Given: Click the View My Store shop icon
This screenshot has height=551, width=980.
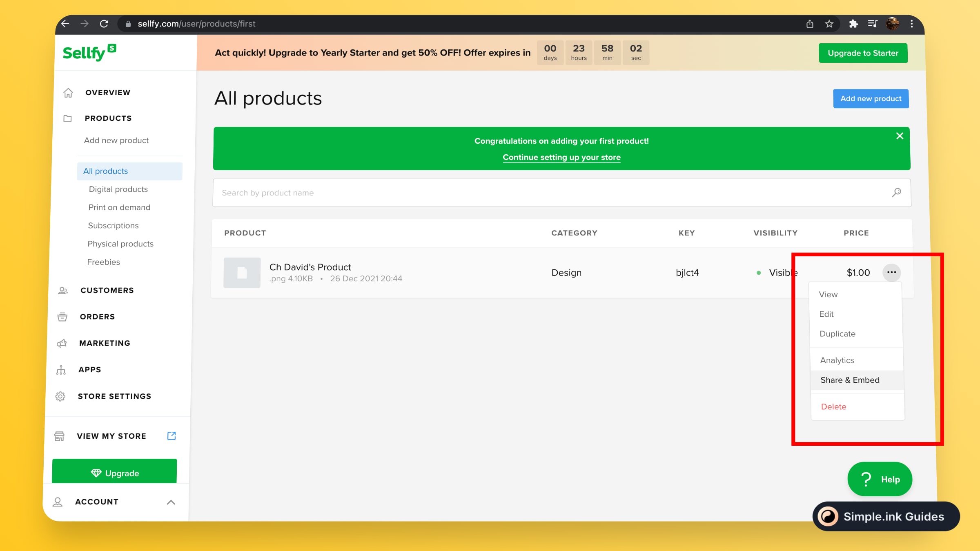Looking at the screenshot, I should click(59, 436).
